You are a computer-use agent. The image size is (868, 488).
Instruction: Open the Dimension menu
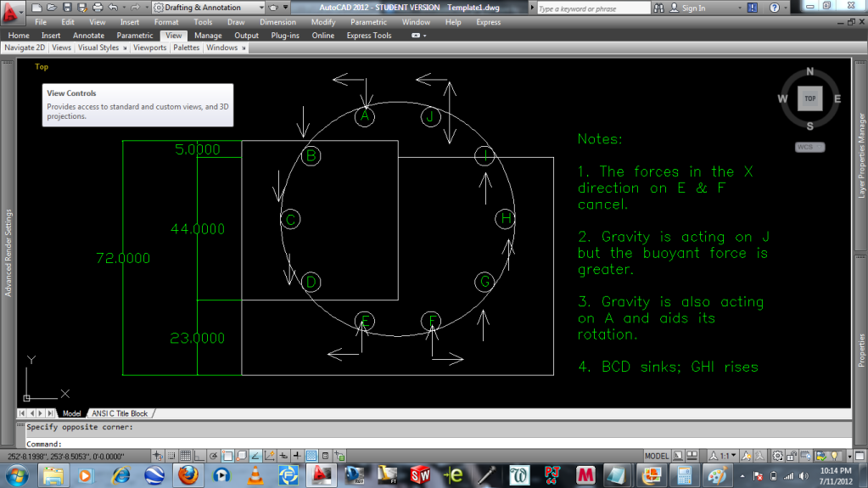[277, 22]
